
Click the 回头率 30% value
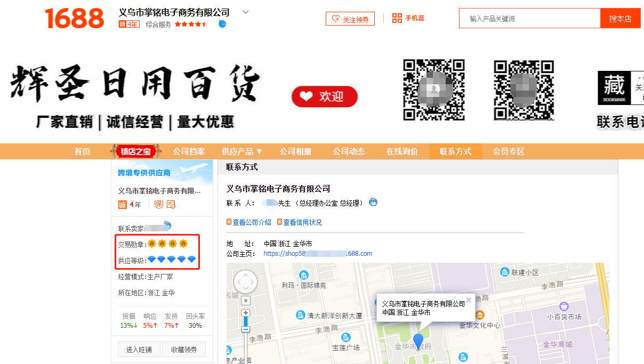(x=195, y=325)
